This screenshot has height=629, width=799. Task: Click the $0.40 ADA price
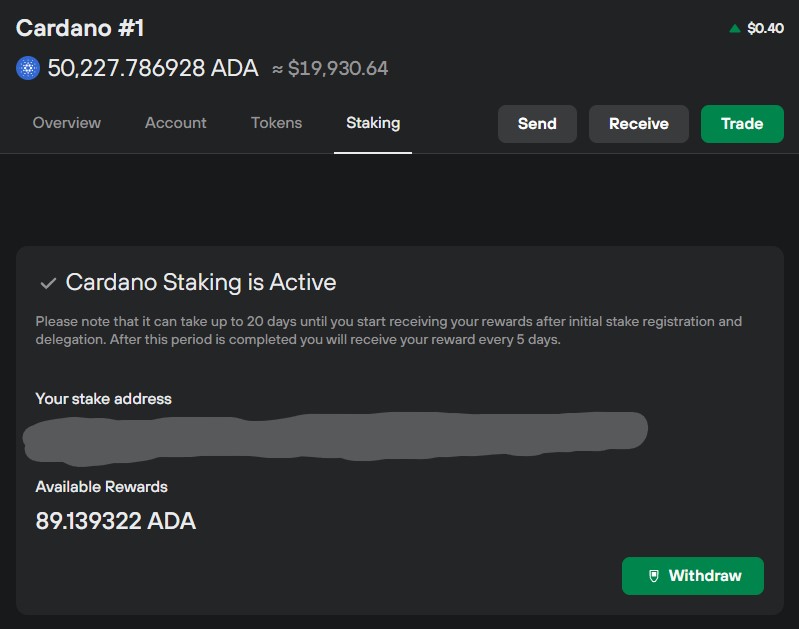765,28
